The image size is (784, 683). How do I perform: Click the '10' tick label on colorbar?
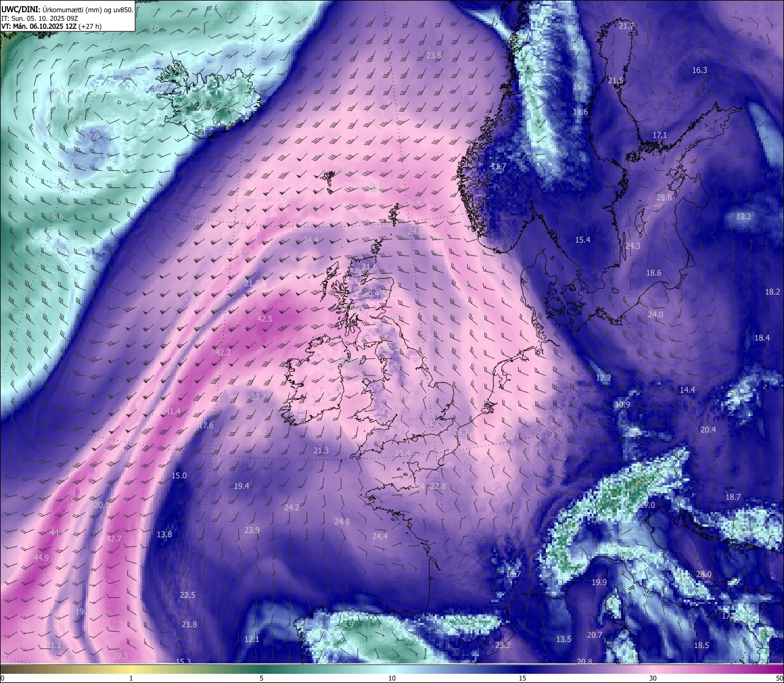pos(392,677)
